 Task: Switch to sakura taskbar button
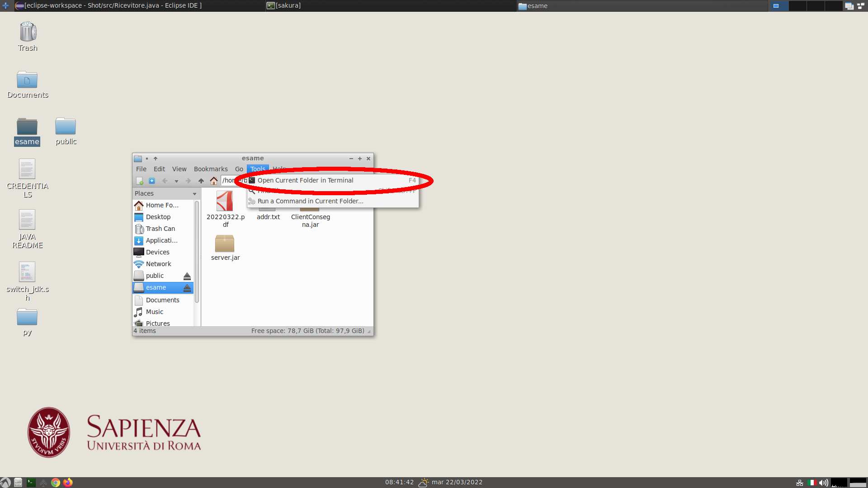coord(285,5)
